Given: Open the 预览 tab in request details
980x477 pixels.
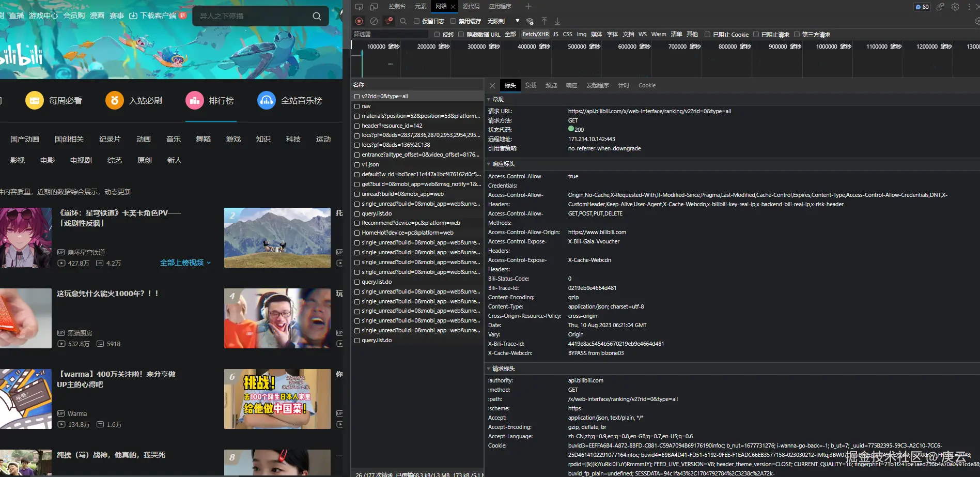Looking at the screenshot, I should [x=551, y=85].
